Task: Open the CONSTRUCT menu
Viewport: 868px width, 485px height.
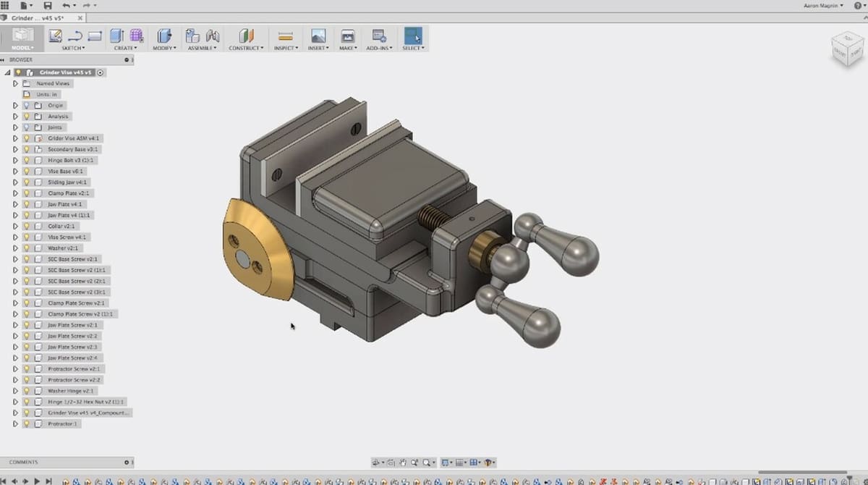Action: 247,48
